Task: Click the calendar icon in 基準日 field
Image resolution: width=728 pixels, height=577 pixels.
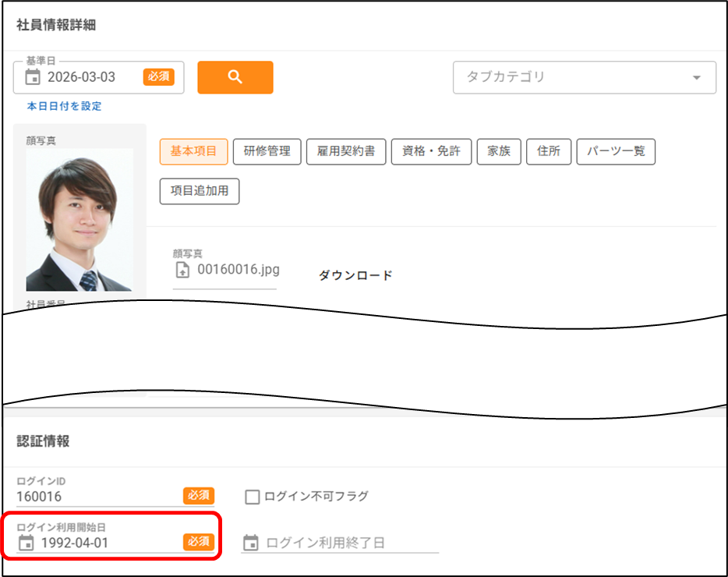Action: coord(33,77)
